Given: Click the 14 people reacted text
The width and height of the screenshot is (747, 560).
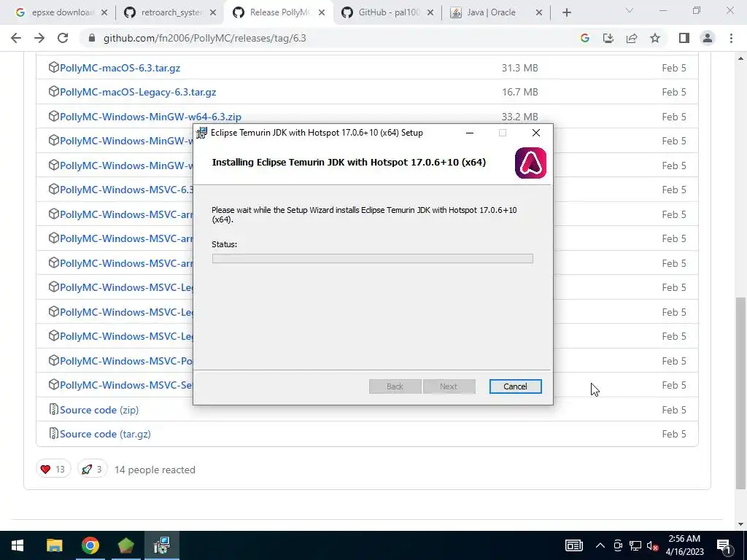Looking at the screenshot, I should coord(155,470).
